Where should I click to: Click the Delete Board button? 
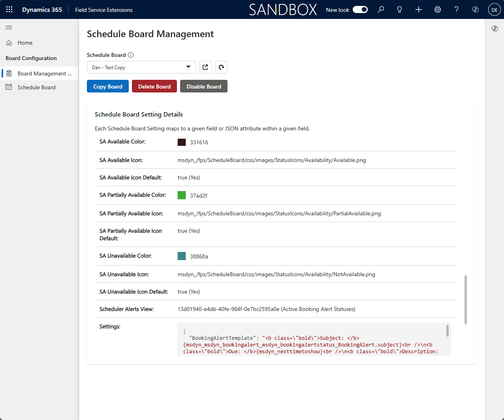click(154, 86)
